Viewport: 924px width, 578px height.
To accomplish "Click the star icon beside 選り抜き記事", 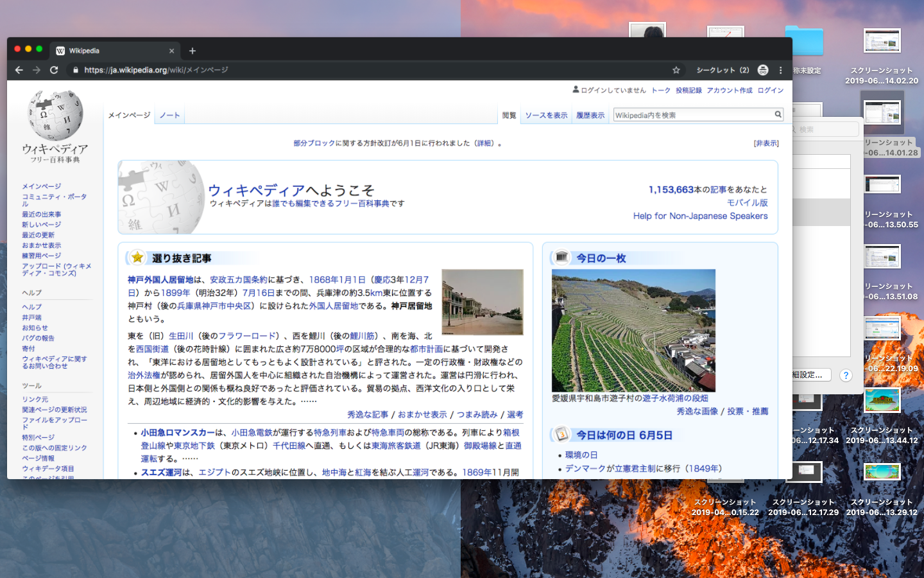I will pyautogui.click(x=137, y=258).
